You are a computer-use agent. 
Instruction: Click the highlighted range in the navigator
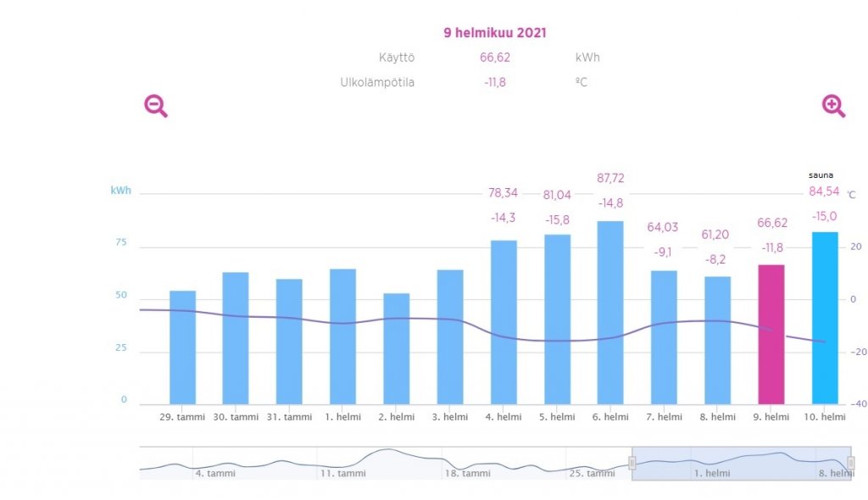pos(742,463)
